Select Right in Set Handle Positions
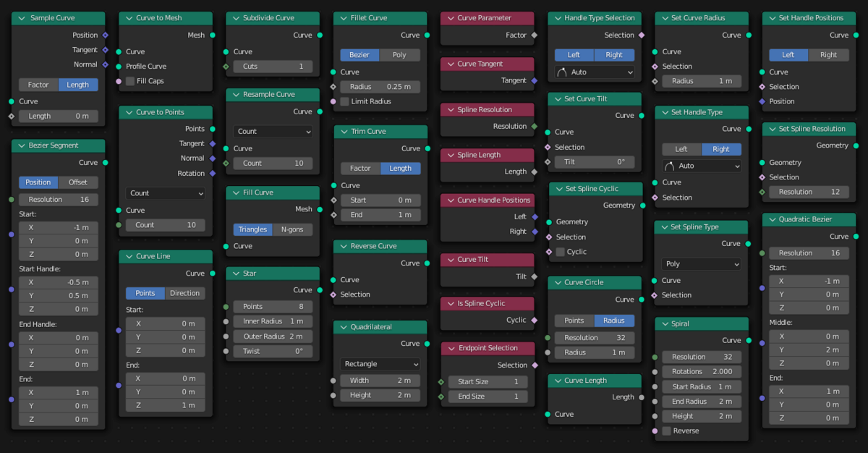 pos(829,55)
